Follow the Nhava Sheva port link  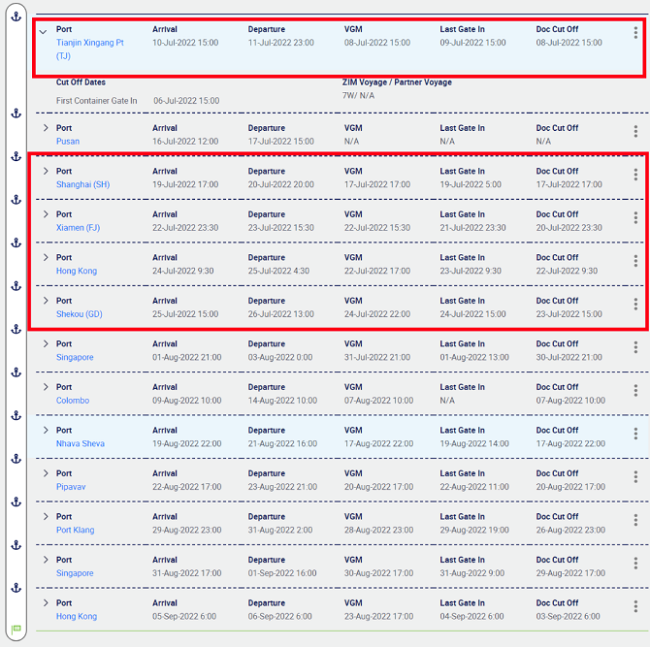pos(80,443)
